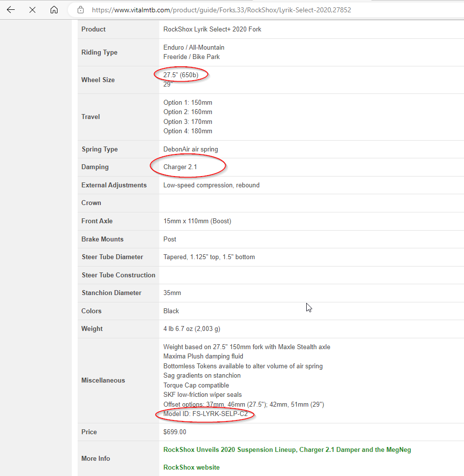This screenshot has width=464, height=476.
Task: Click the 35mm stanchion diameter value
Action: click(x=172, y=293)
